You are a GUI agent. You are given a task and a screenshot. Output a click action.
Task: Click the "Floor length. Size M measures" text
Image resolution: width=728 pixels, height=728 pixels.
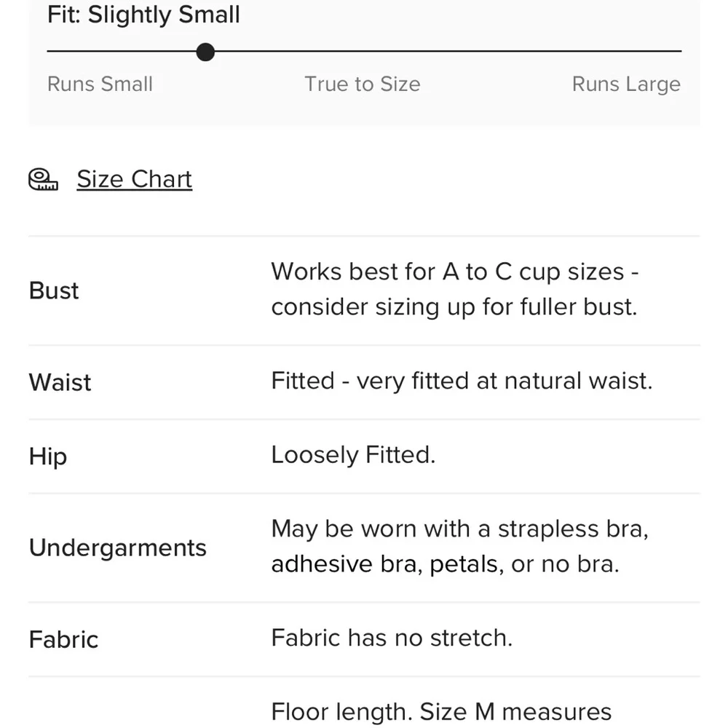point(441,711)
